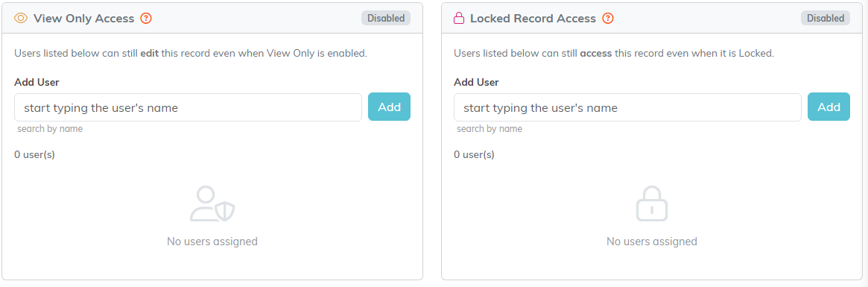
Task: Click 'No users assigned' text in View Only panel
Action: (212, 242)
